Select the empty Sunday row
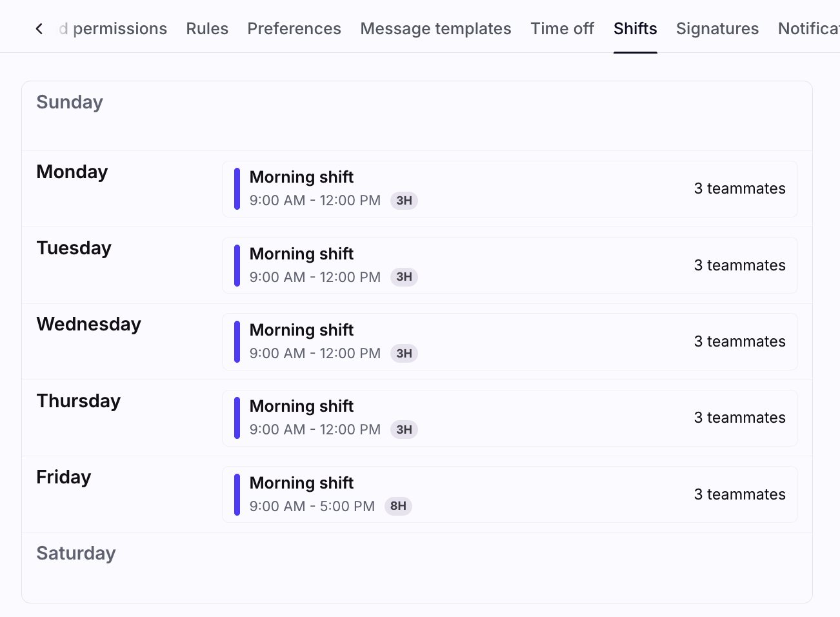 pos(417,116)
